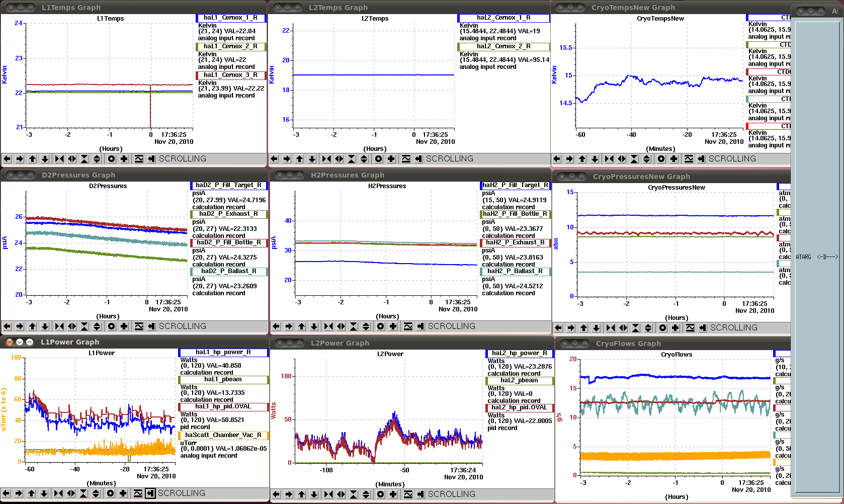Image resolution: width=844 pixels, height=504 pixels.
Task: Click the haL1_pbeam legend entry
Action: (223, 380)
